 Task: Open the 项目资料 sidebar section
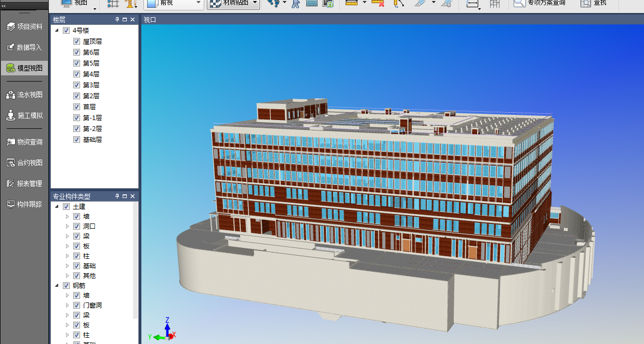[x=24, y=27]
